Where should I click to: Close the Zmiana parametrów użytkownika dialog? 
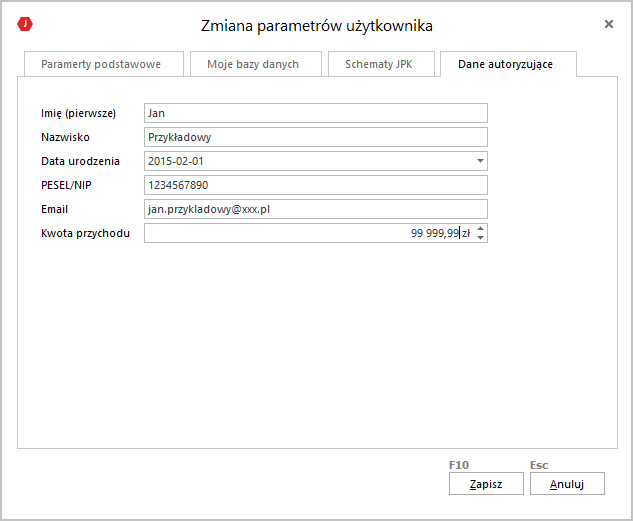click(609, 24)
